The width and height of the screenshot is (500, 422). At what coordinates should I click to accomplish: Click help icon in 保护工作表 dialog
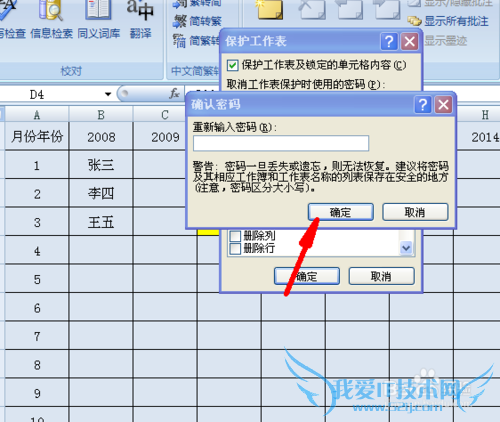click(x=389, y=42)
